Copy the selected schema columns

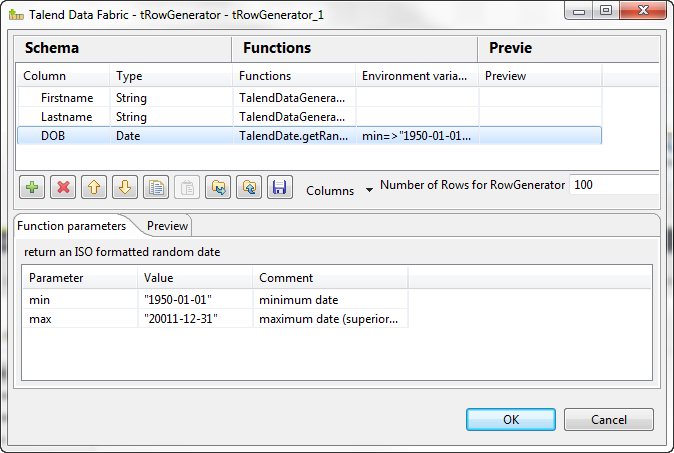[x=155, y=186]
